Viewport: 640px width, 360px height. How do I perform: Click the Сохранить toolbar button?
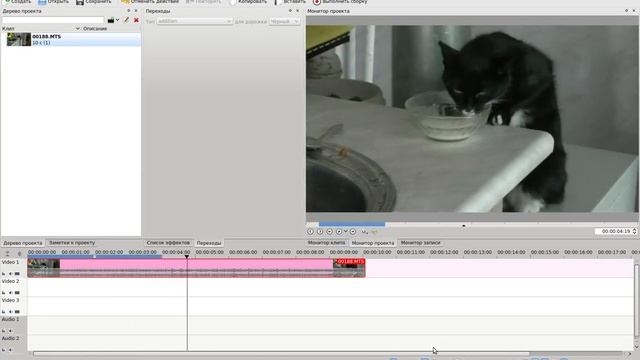click(x=94, y=2)
